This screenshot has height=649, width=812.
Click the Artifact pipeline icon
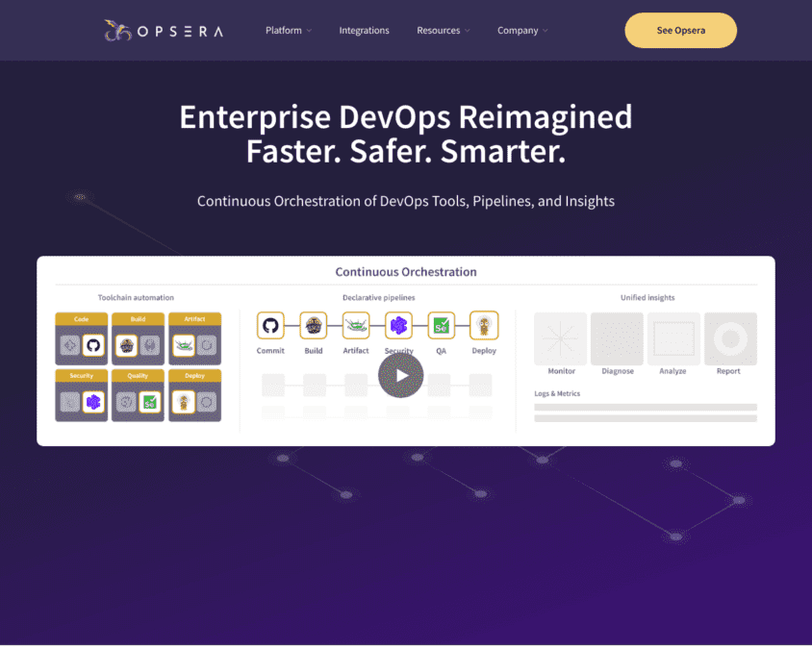coord(356,326)
